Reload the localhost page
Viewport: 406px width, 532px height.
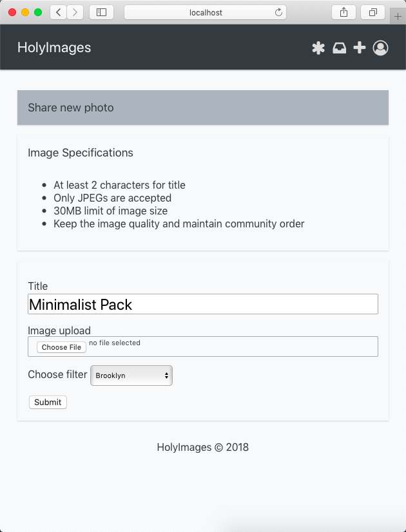coord(278,12)
